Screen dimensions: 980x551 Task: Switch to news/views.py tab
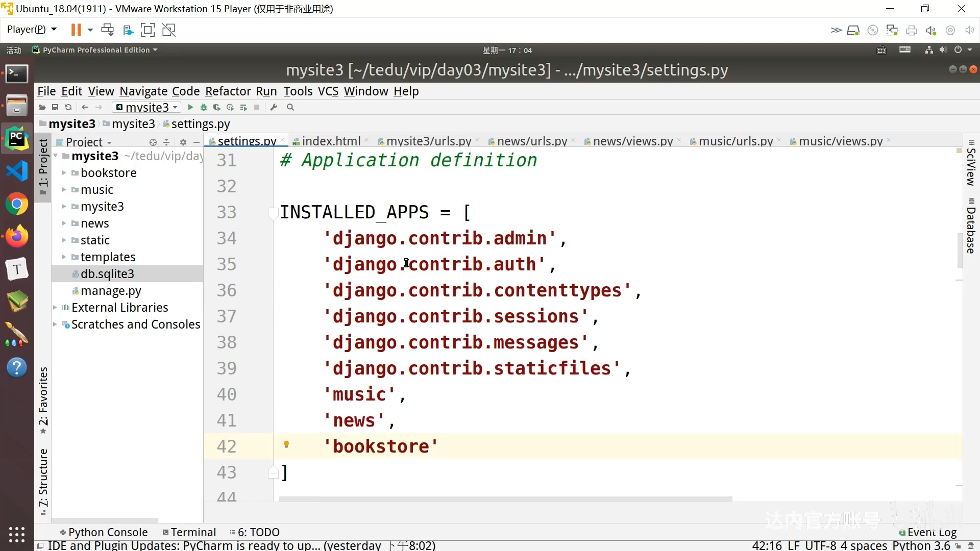[634, 141]
